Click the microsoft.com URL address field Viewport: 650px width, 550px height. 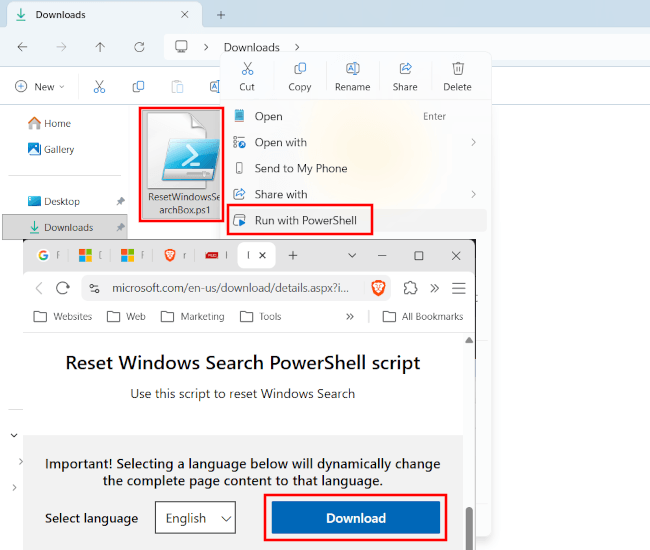coord(230,288)
